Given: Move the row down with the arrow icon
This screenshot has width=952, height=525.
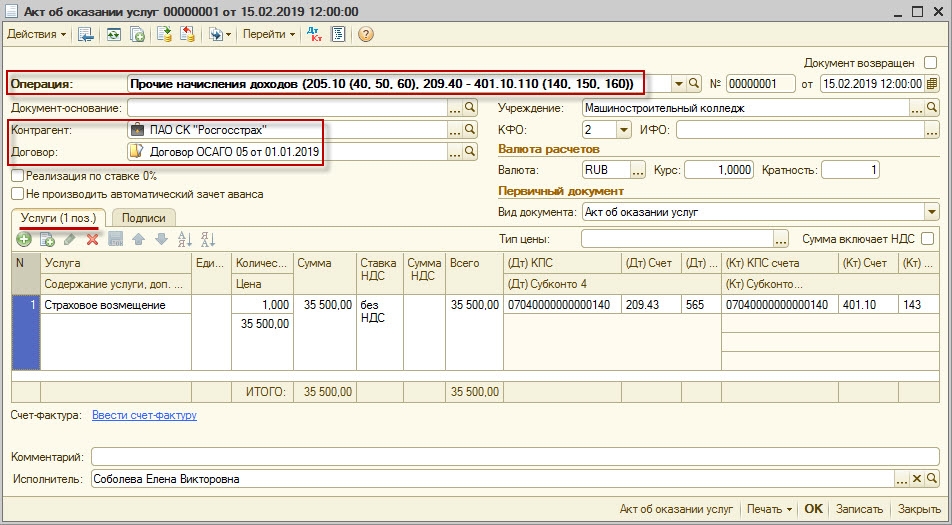Looking at the screenshot, I should tap(161, 239).
